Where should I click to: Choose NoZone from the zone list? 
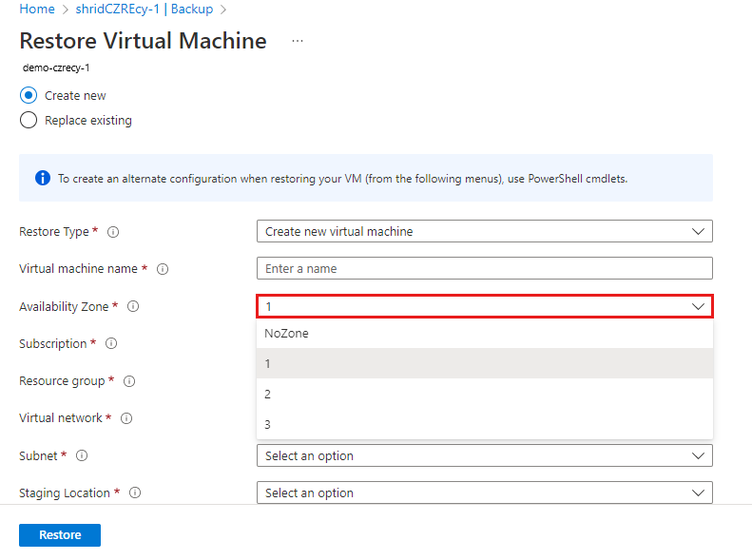point(485,333)
